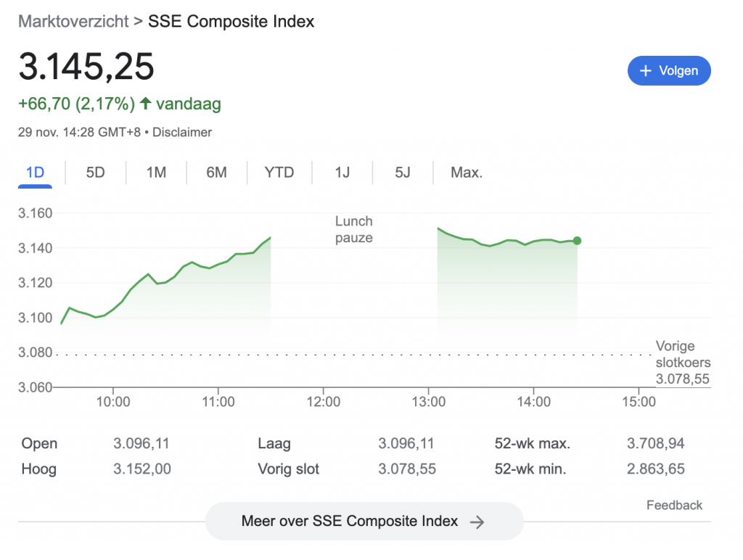Open the YTD chart view
Viewport: 743px width, 560px height.
click(x=279, y=173)
